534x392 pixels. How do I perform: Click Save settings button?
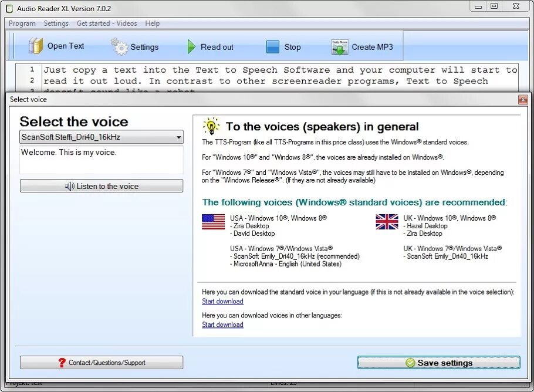click(439, 363)
